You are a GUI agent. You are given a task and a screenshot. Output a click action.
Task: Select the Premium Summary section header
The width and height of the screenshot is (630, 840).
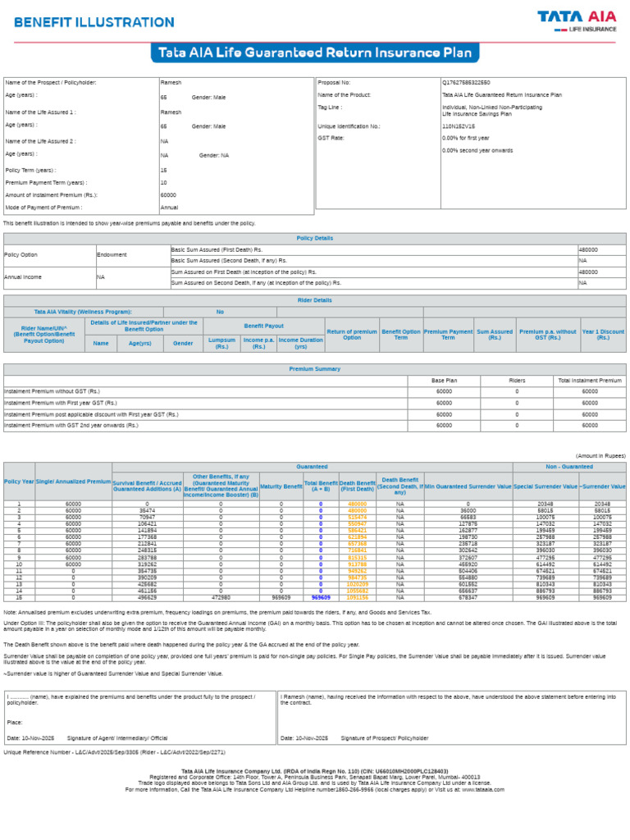pyautogui.click(x=314, y=369)
